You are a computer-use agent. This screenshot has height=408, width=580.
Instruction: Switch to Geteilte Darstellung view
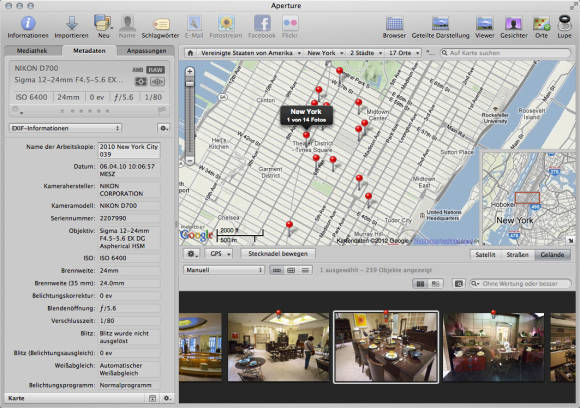(x=440, y=24)
